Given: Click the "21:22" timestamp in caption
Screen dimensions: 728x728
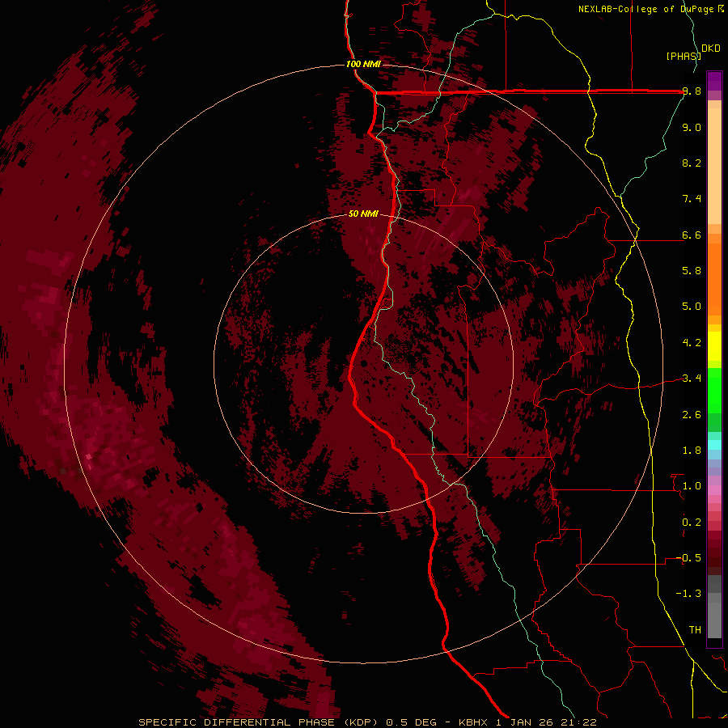Looking at the screenshot, I should point(579,722).
